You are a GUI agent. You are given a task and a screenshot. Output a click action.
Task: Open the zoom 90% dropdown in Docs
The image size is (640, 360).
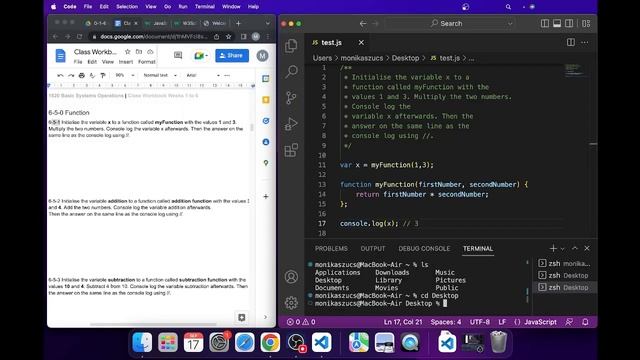click(x=124, y=76)
